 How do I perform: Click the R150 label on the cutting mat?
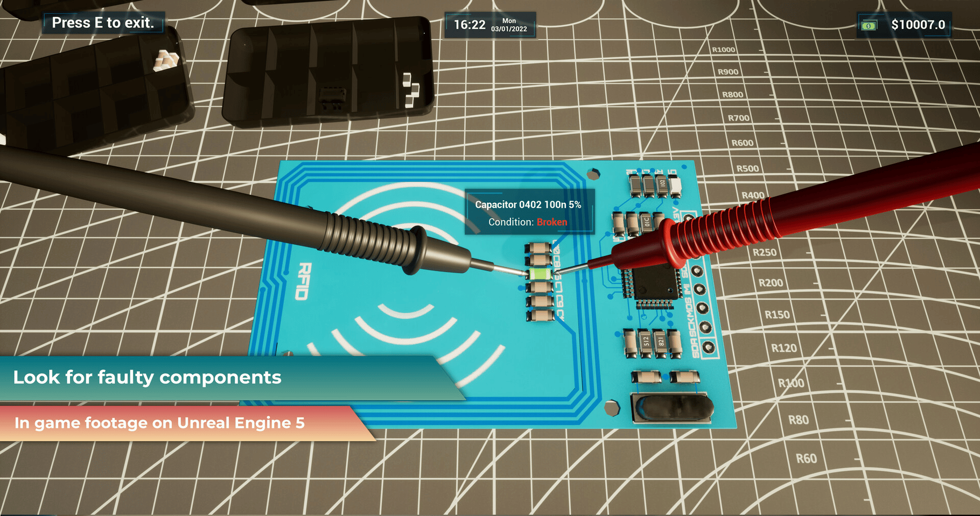778,314
